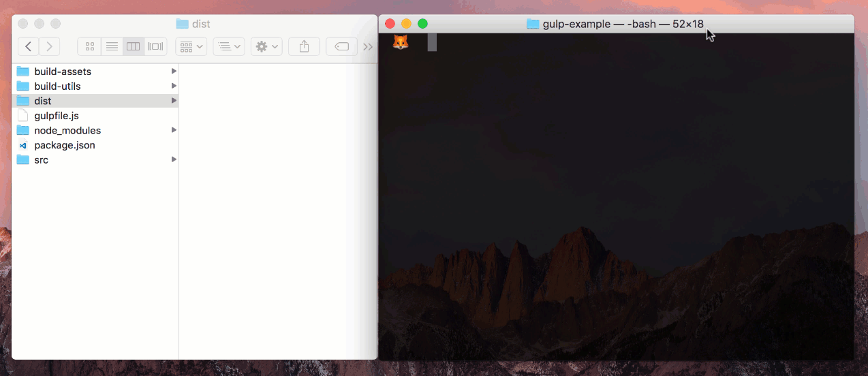Expand the node_modules folder arrow
This screenshot has height=376, width=868.
174,130
